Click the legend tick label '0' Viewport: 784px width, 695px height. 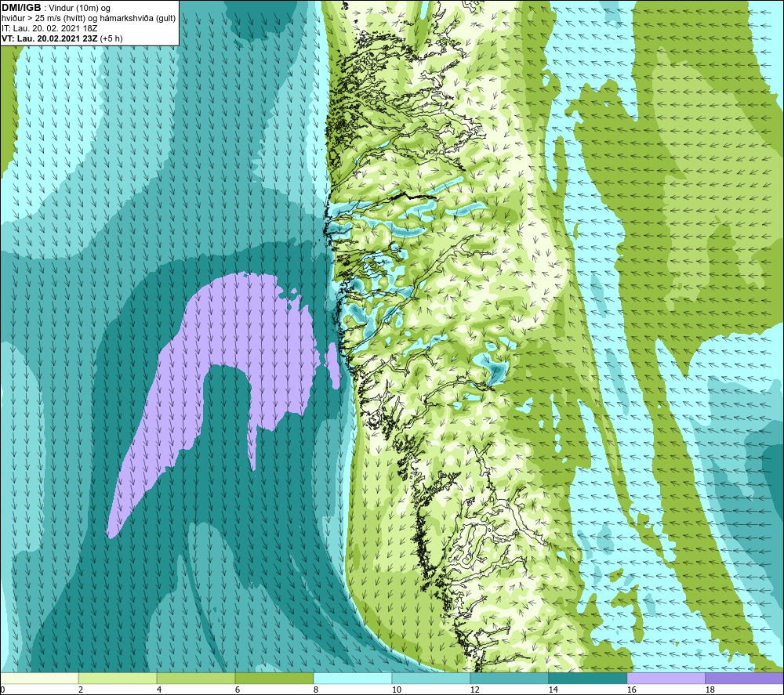pyautogui.click(x=2, y=690)
